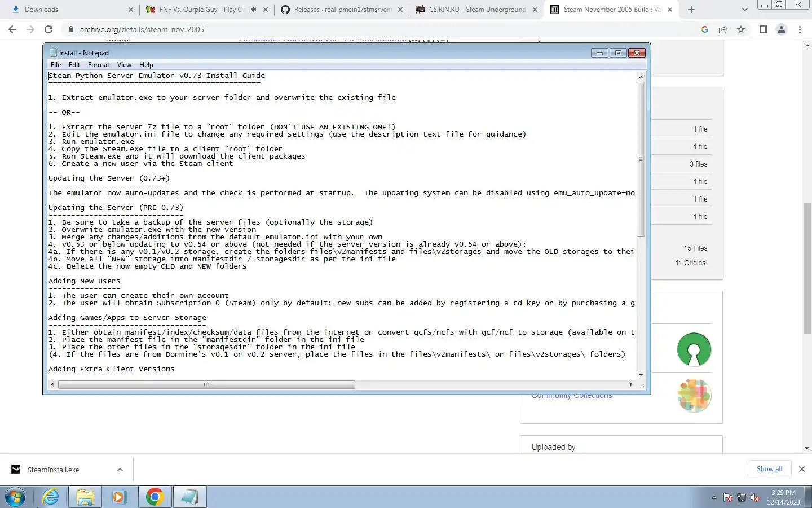This screenshot has width=812, height=508.
Task: Close the downloads bar
Action: tap(801, 469)
